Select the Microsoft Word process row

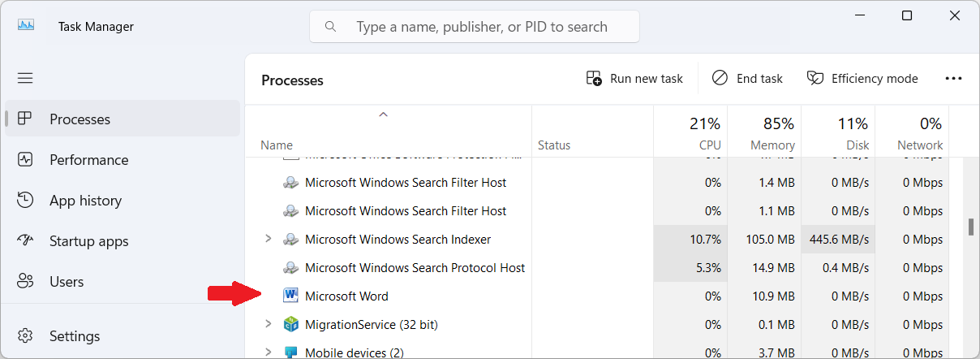pyautogui.click(x=597, y=296)
